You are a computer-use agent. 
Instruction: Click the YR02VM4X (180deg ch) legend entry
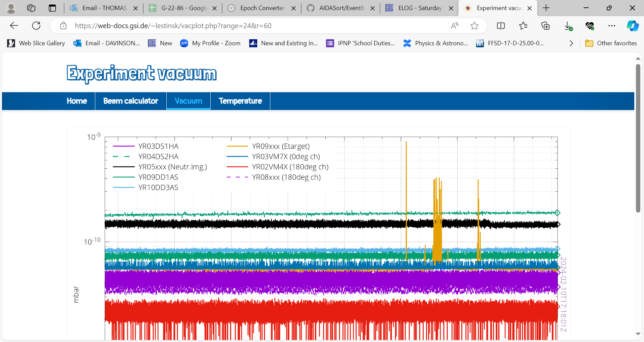point(277,167)
